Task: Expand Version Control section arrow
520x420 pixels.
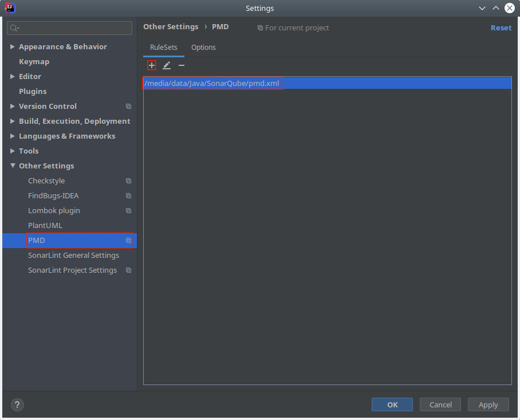Action: pos(12,107)
